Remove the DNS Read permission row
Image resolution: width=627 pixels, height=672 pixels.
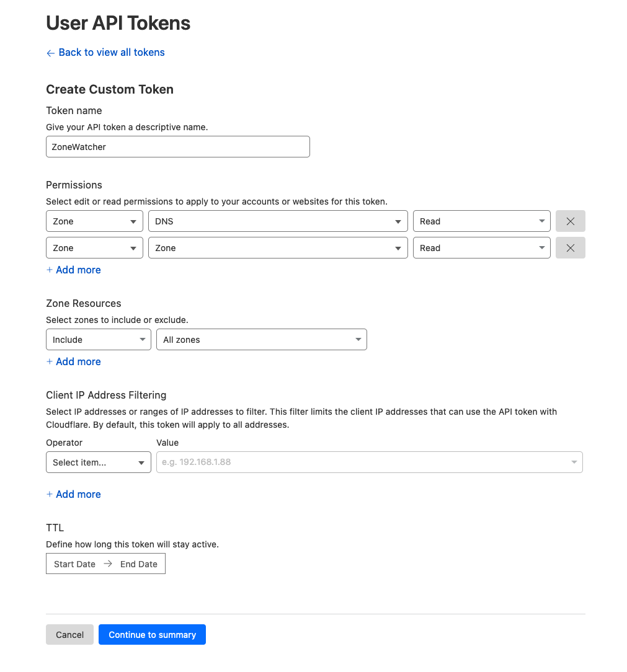570,221
